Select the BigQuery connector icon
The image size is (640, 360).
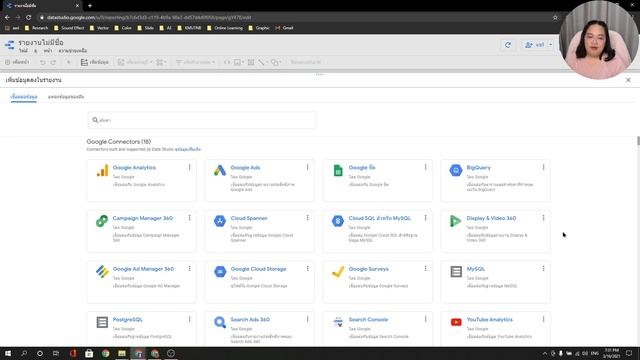click(x=456, y=170)
